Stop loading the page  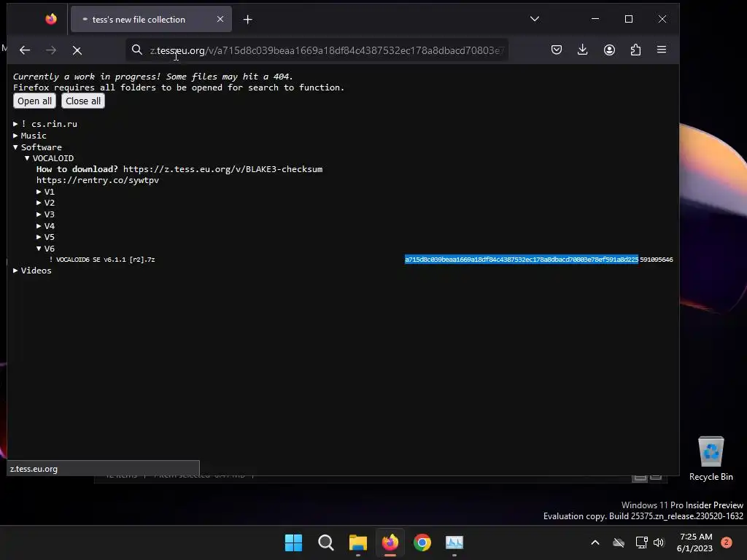[x=77, y=50]
